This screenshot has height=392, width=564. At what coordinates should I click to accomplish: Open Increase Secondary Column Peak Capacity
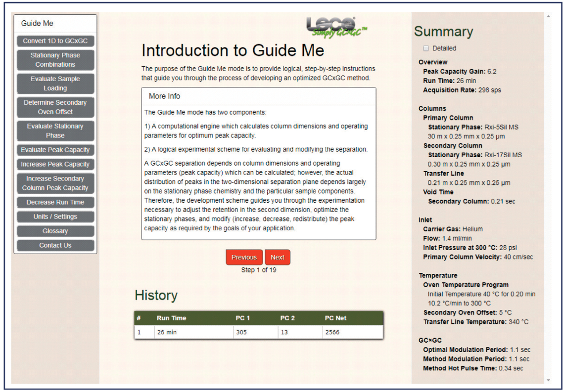pos(55,183)
